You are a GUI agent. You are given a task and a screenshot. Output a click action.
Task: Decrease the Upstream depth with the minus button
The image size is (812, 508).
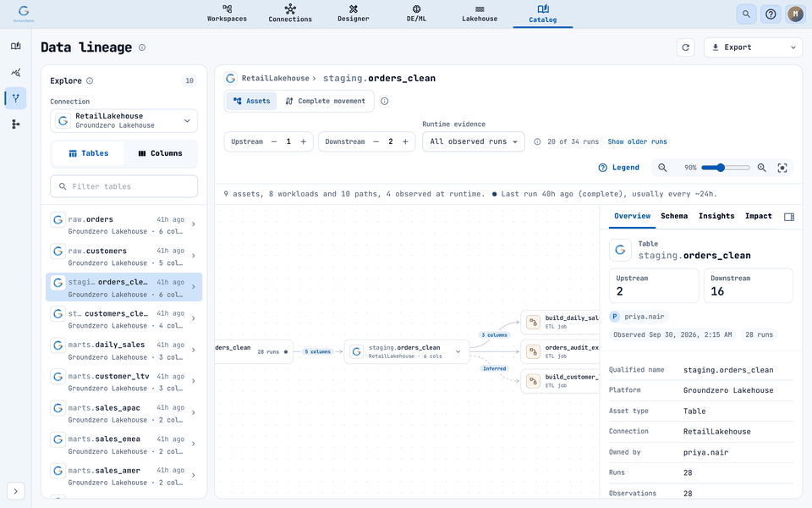pos(274,141)
